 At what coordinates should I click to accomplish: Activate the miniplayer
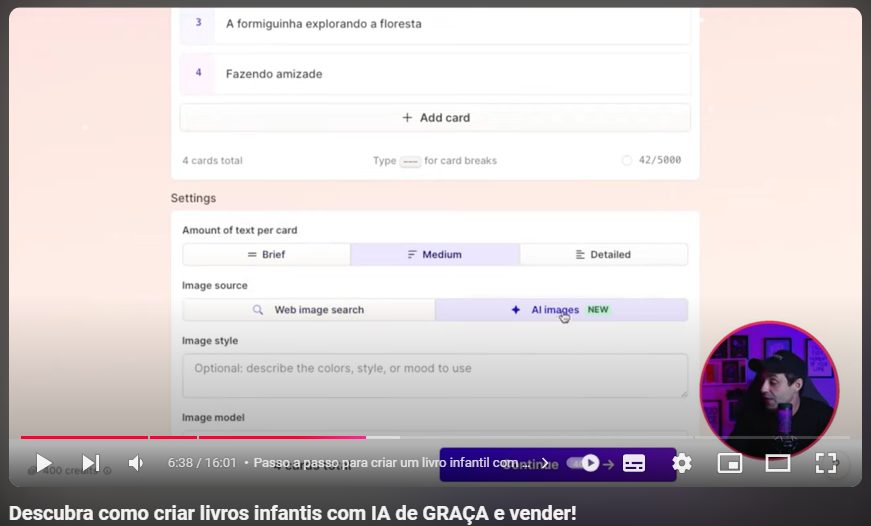tap(730, 463)
